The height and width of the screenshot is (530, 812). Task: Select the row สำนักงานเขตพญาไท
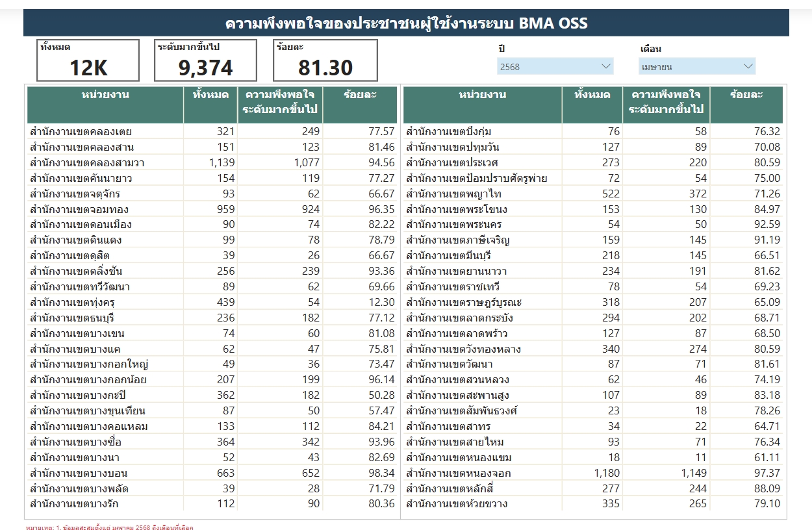pyautogui.click(x=593, y=194)
